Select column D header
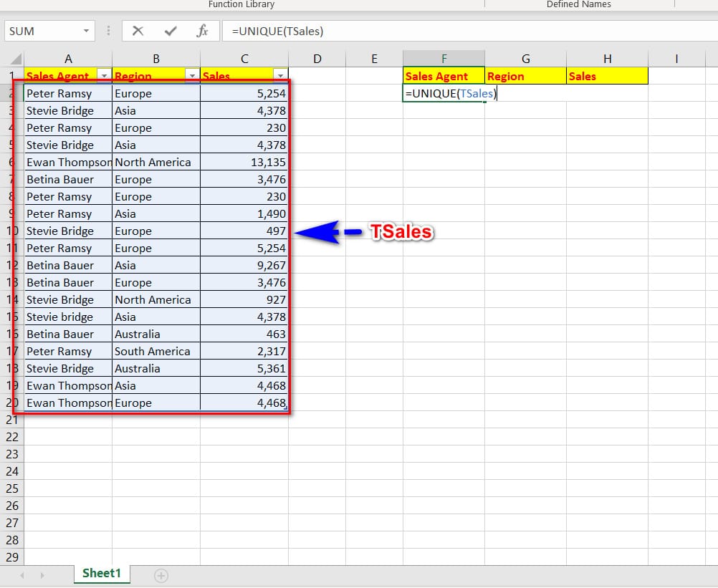Image resolution: width=718 pixels, height=588 pixels. click(x=317, y=59)
